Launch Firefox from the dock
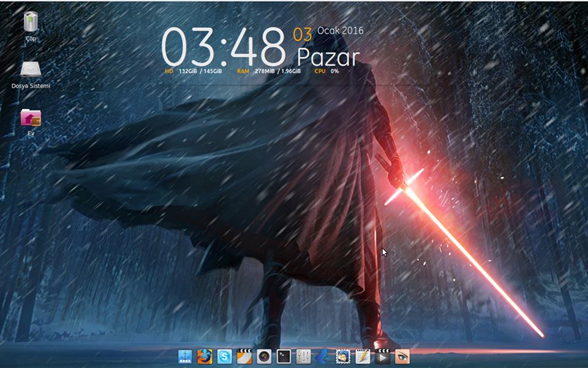This screenshot has height=368, width=588. click(205, 356)
